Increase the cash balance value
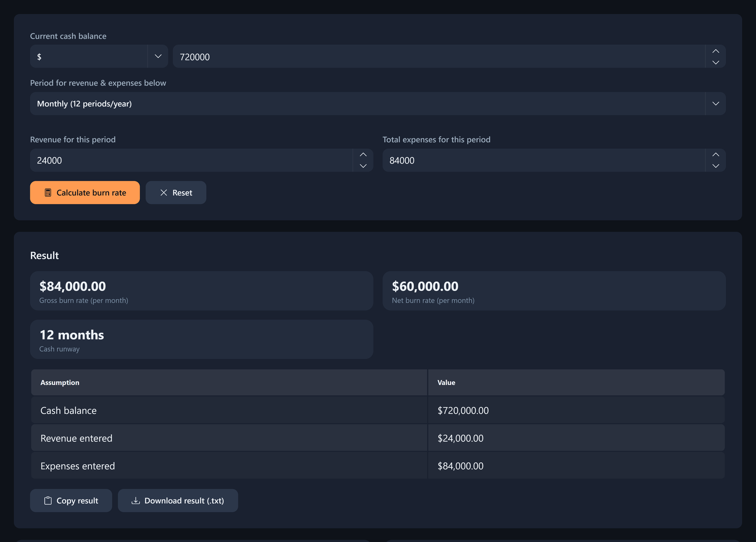 (x=715, y=51)
